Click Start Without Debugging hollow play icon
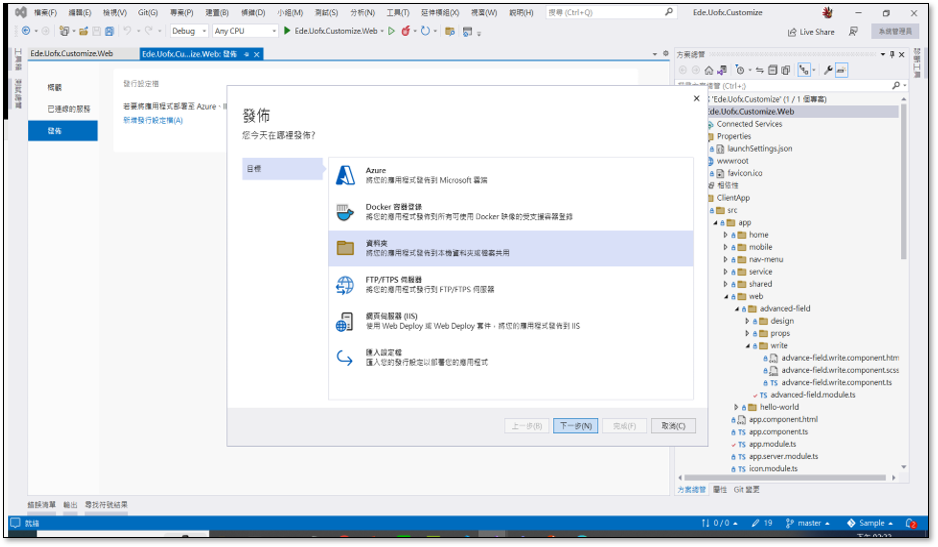Viewport: 938px width, 547px height. pos(391,31)
